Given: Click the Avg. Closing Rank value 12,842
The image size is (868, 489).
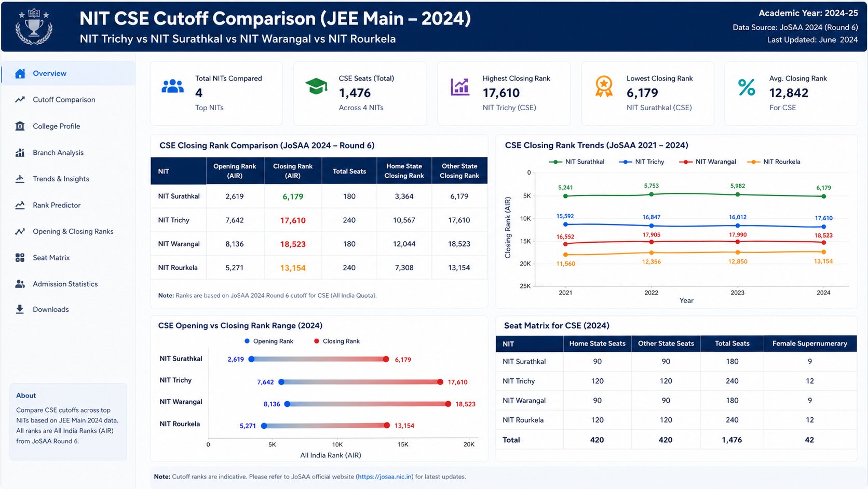Looking at the screenshot, I should tap(789, 93).
